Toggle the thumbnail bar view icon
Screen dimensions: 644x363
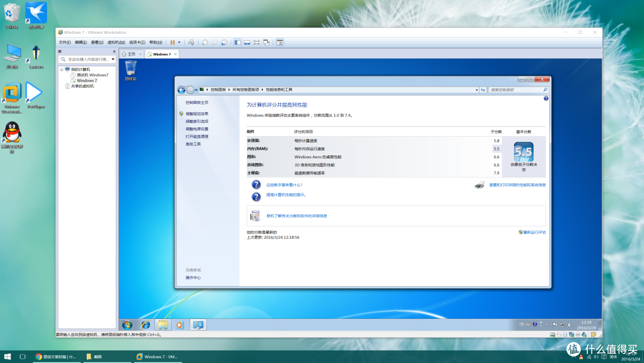pyautogui.click(x=247, y=42)
